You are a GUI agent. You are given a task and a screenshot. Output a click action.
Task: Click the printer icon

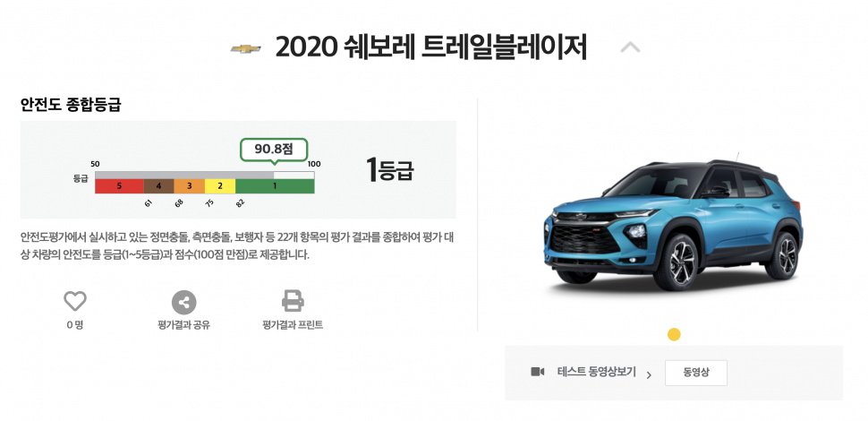coord(293,301)
